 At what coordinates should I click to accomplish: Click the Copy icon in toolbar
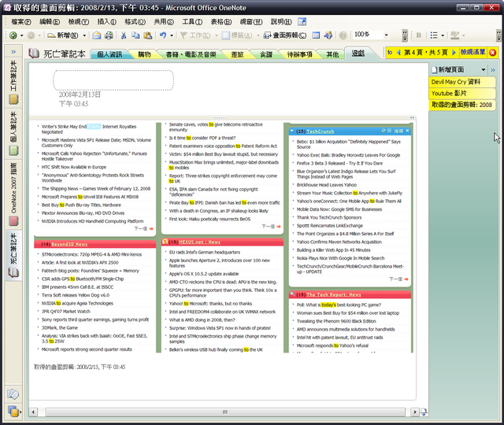point(135,35)
